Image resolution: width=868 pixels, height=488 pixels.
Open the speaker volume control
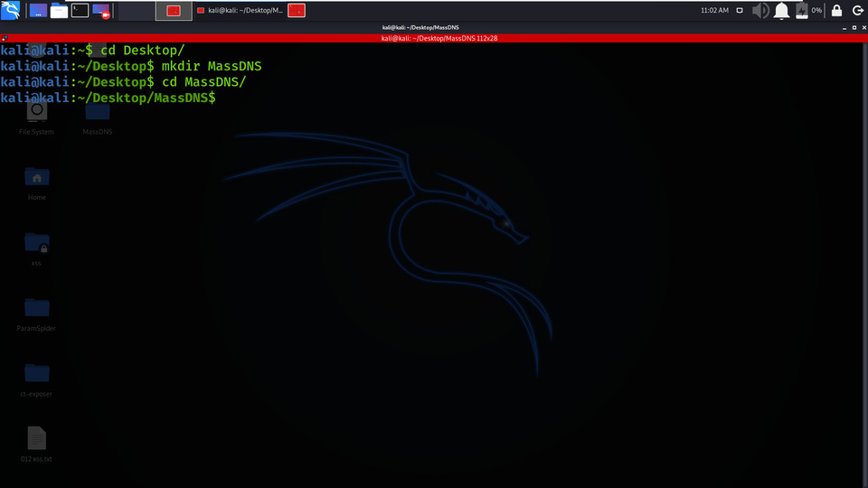[x=760, y=11]
